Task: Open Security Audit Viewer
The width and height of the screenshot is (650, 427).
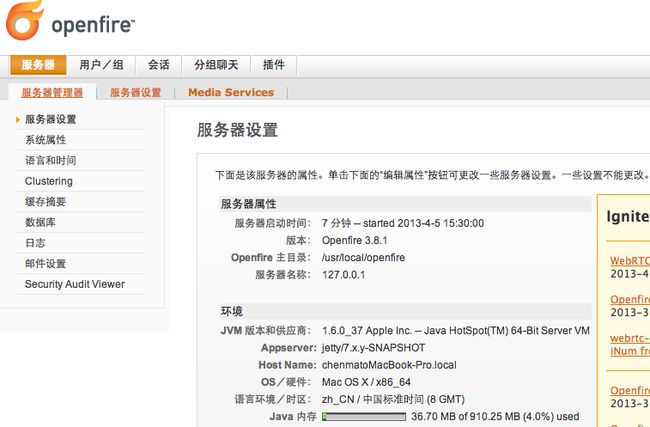Action: point(75,284)
